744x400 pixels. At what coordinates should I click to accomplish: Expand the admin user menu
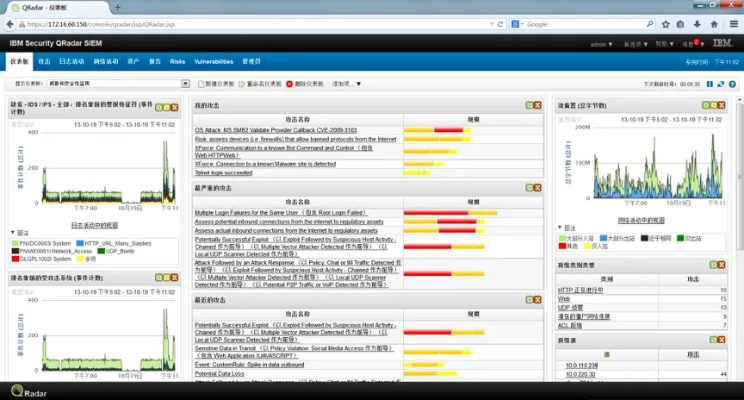click(x=602, y=44)
